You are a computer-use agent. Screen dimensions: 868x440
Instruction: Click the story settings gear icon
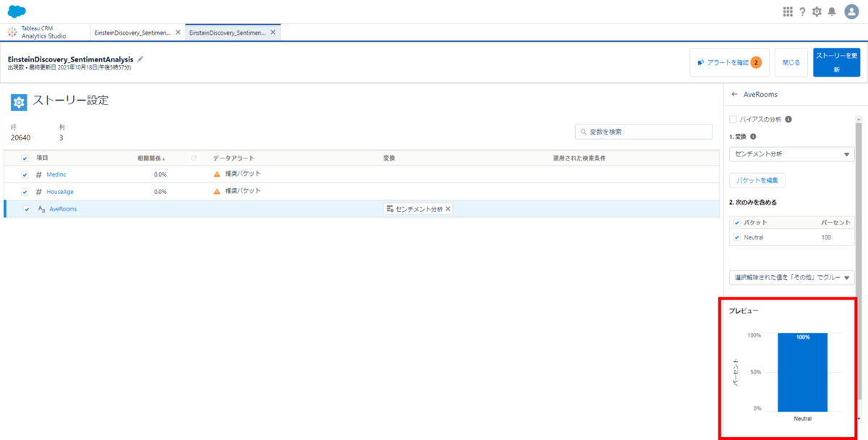click(x=19, y=102)
